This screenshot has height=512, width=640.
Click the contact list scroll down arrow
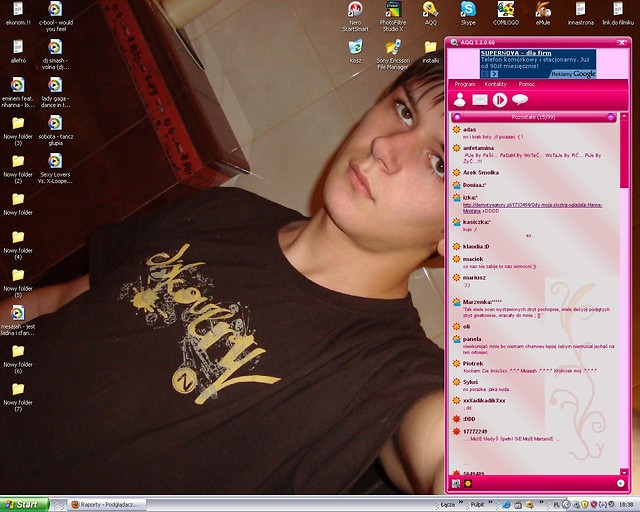pos(624,472)
